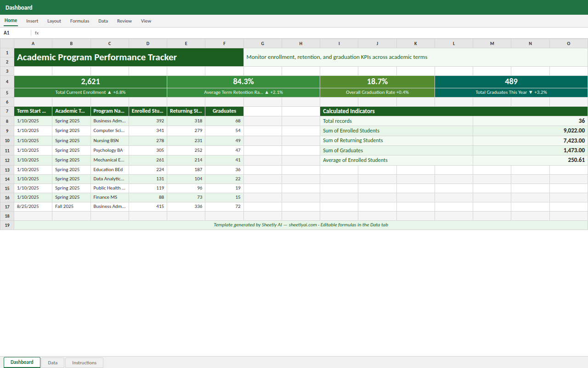588x368 pixels.
Task: Open the Insert ribbon tab
Action: click(32, 21)
